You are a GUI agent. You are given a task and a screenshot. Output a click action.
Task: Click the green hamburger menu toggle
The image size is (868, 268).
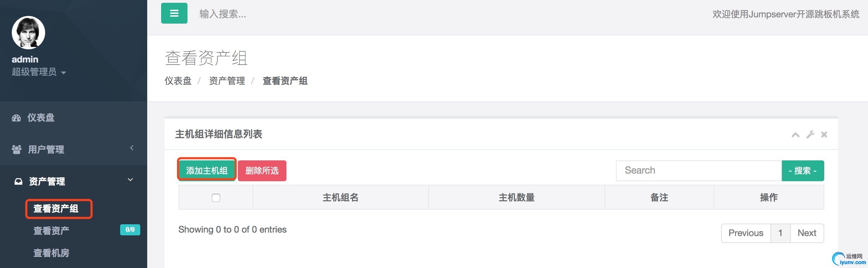174,13
